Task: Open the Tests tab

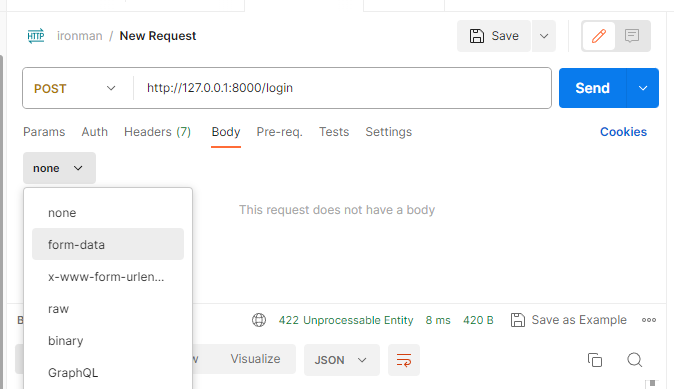Action: coord(334,132)
